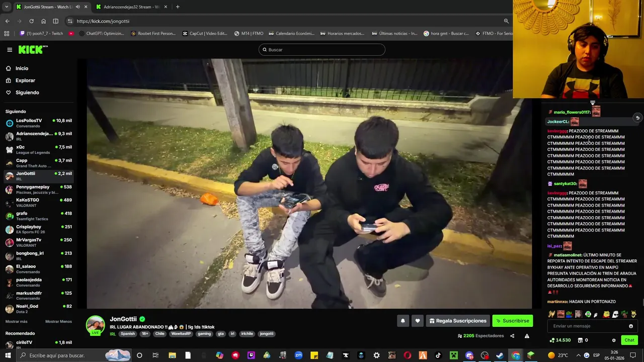Click the Buscar search field
The height and width of the screenshot is (362, 644).
click(322, 50)
